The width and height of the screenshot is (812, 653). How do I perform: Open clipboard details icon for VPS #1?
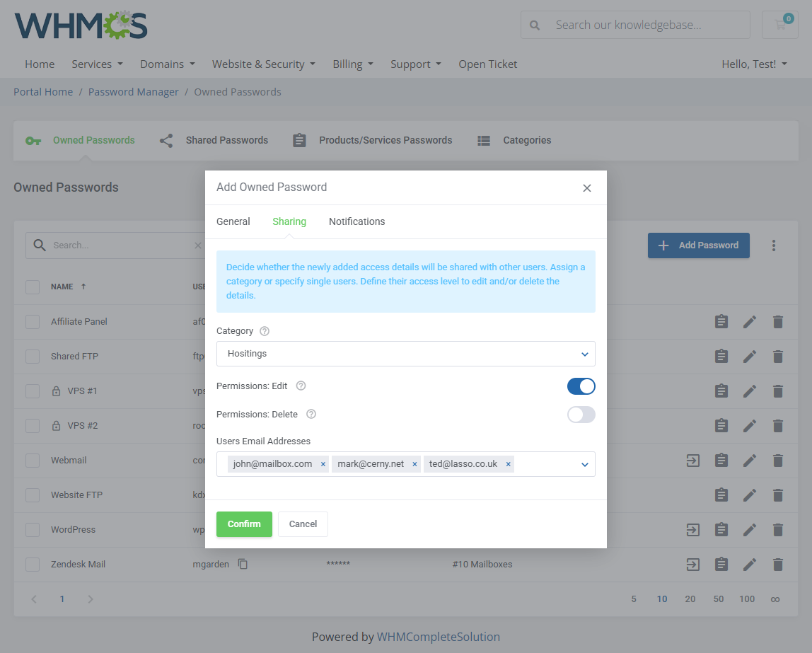tap(721, 391)
